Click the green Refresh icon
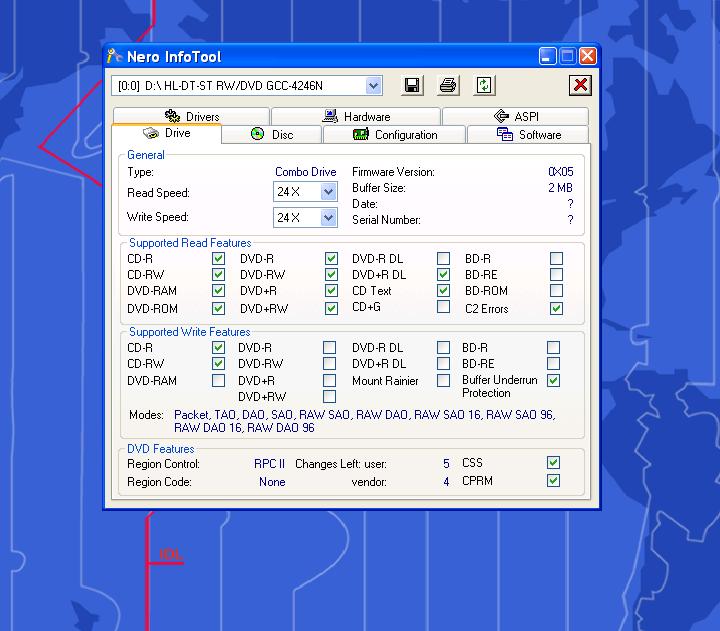The image size is (720, 631). tap(484, 86)
